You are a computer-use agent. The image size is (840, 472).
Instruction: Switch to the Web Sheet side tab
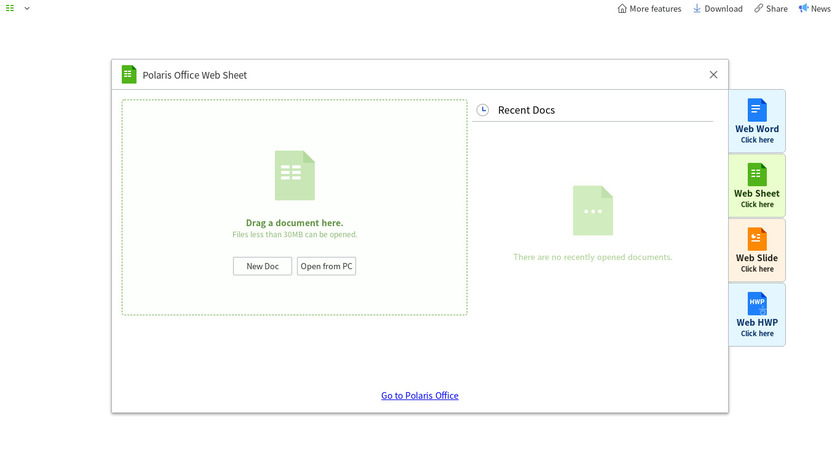click(756, 185)
